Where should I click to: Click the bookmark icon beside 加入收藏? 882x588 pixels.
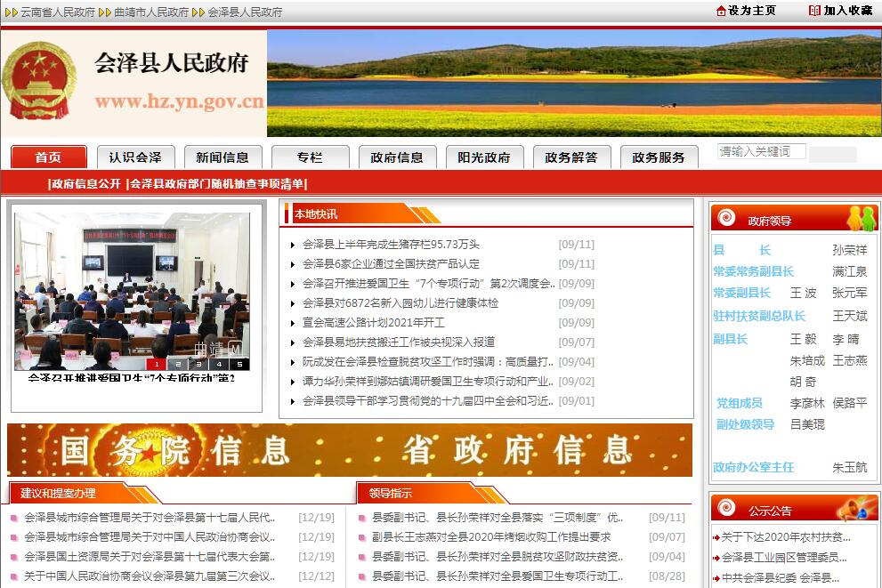[814, 11]
